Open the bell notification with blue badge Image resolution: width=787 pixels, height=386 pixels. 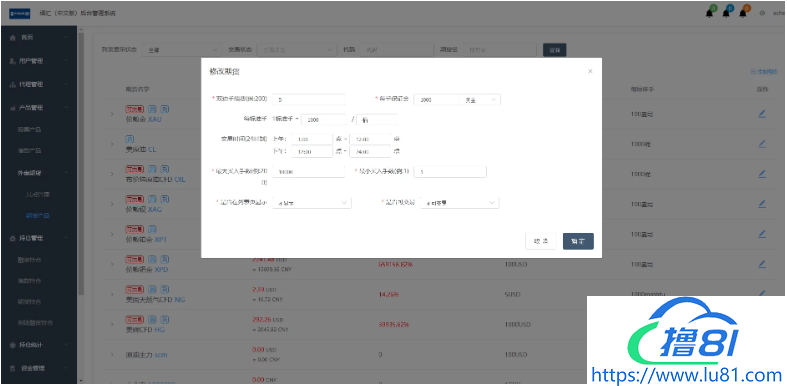point(726,13)
